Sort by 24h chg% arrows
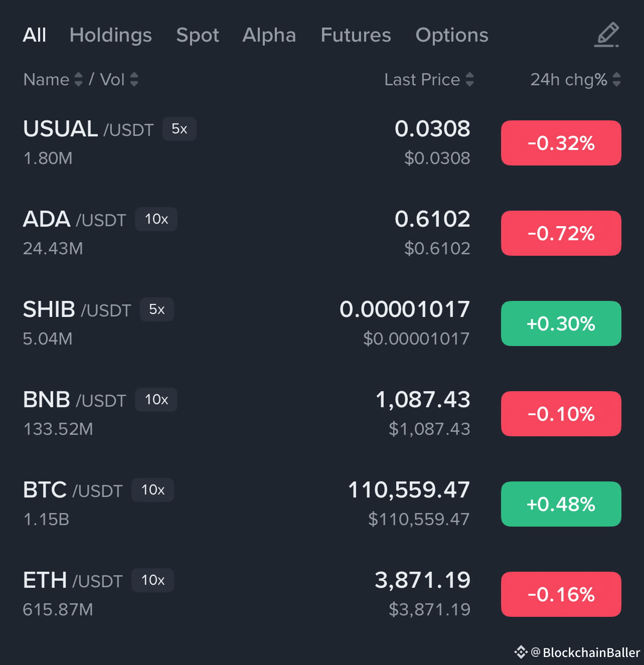The image size is (644, 665). [617, 79]
